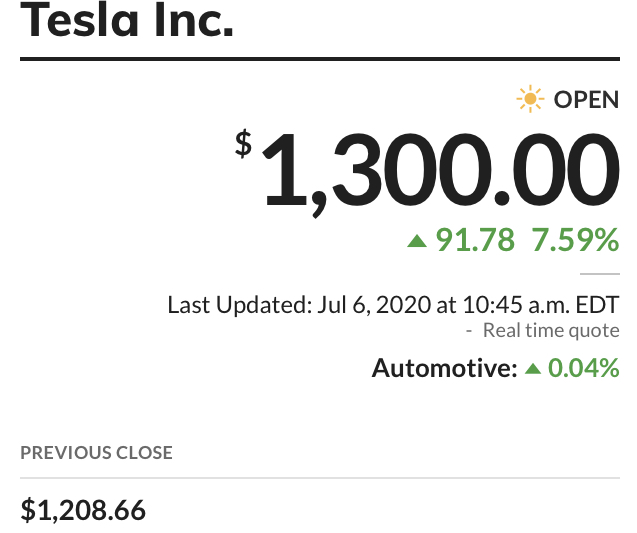The width and height of the screenshot is (637, 533).
Task: Click the EDT timezone text
Action: pyautogui.click(x=598, y=305)
